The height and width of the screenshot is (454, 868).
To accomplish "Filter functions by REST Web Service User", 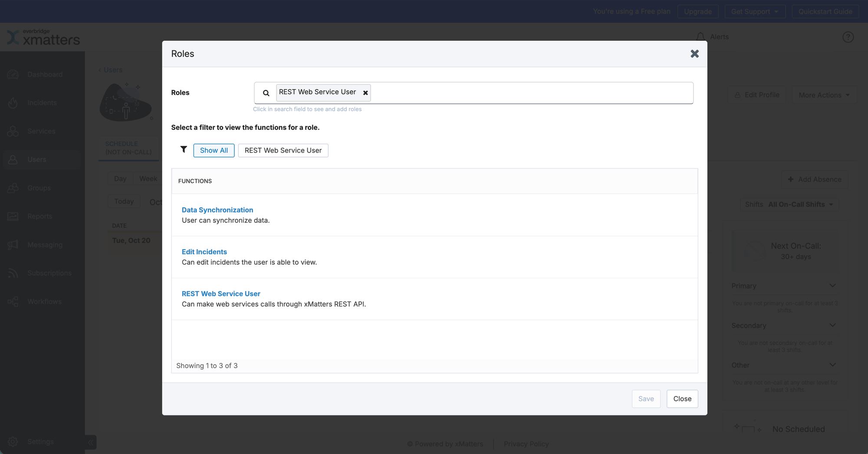I will coord(283,151).
